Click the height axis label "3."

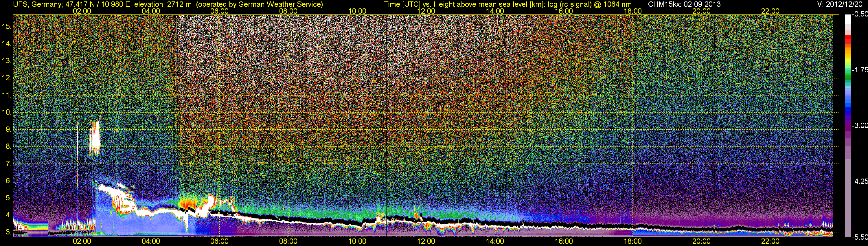pyautogui.click(x=8, y=232)
